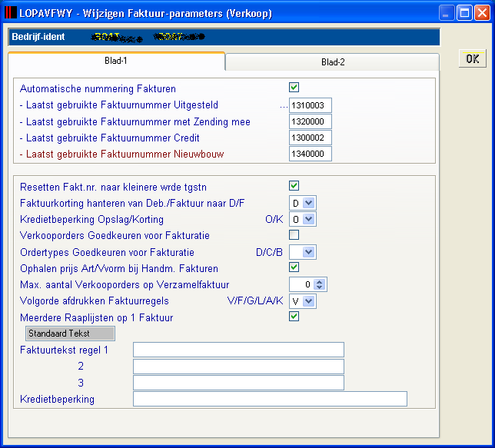Click the Bedrijf-ident label

click(38, 37)
